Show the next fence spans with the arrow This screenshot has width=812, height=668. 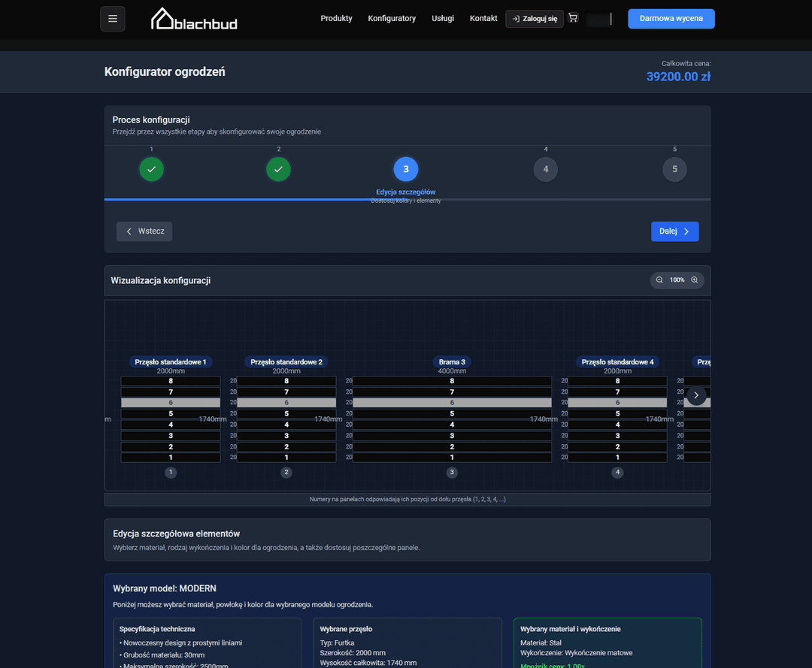point(696,395)
